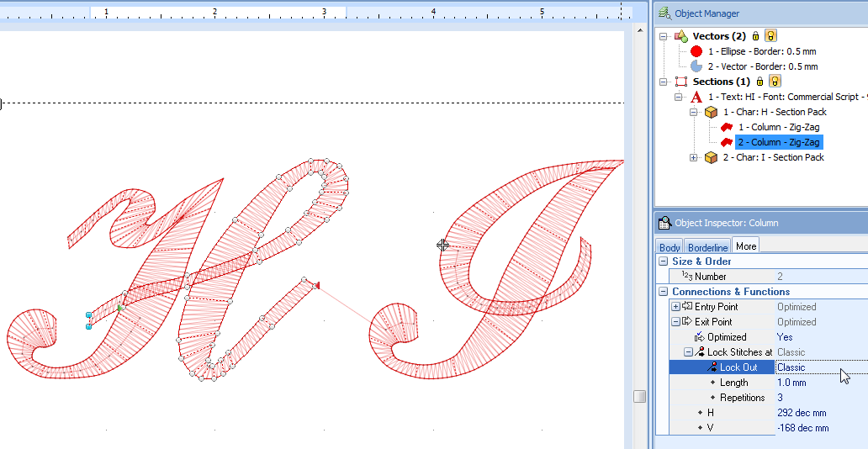The width and height of the screenshot is (868, 449).
Task: Click the Char H section pack box icon
Action: pyautogui.click(x=711, y=112)
